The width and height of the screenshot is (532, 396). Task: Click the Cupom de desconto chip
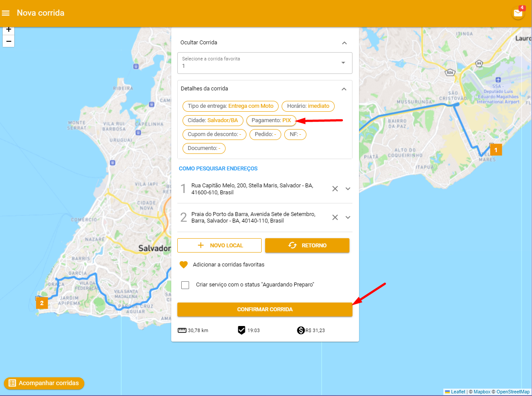(214, 135)
